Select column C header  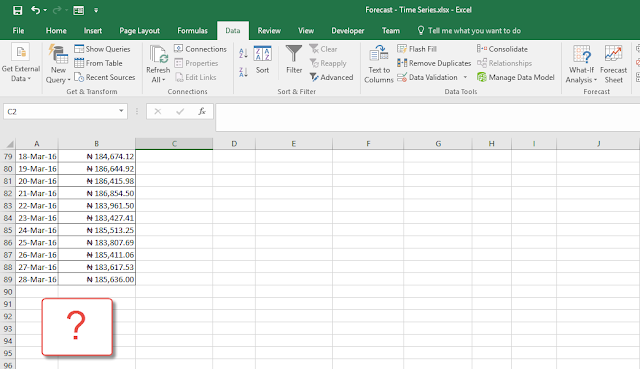pos(174,144)
